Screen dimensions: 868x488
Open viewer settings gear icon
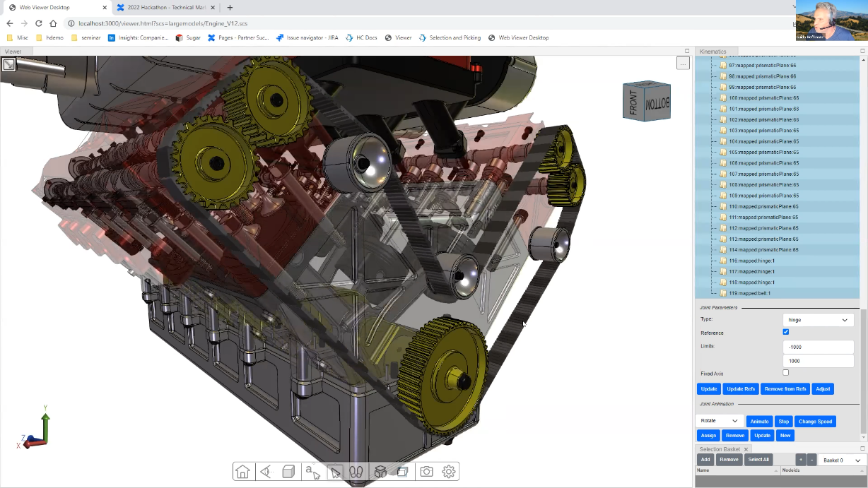click(449, 472)
